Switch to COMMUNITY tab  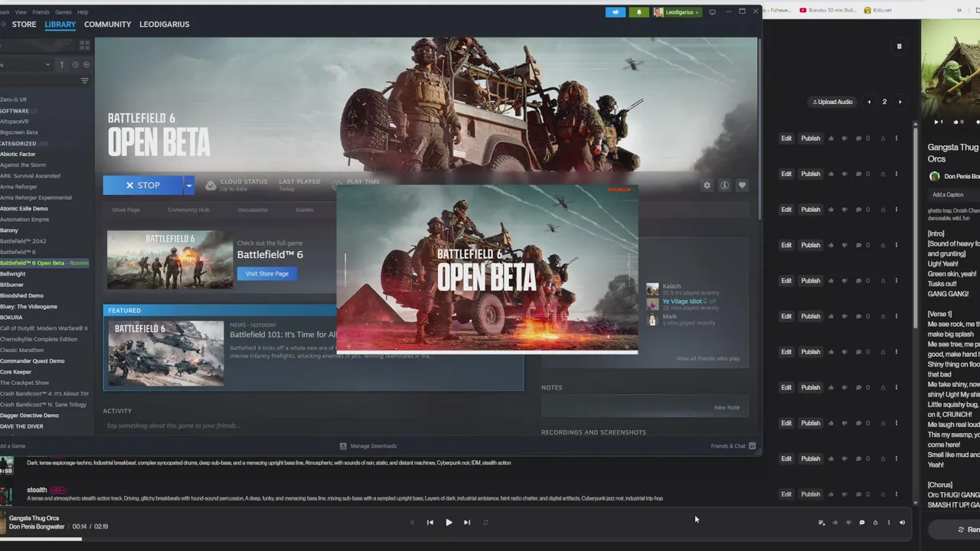107,24
